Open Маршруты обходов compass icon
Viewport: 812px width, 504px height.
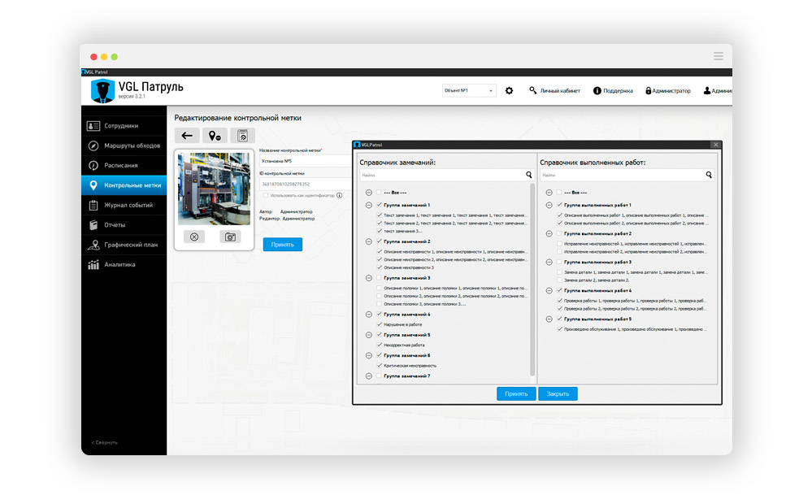pyautogui.click(x=93, y=146)
